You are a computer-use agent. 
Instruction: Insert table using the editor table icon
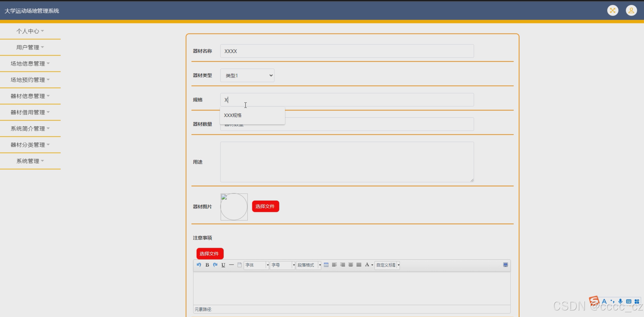[x=326, y=265]
